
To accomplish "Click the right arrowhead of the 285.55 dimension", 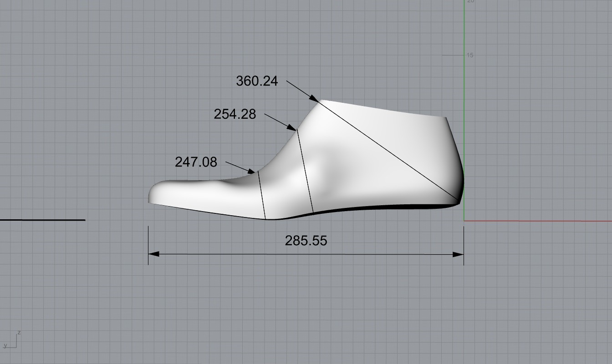I will (x=458, y=254).
